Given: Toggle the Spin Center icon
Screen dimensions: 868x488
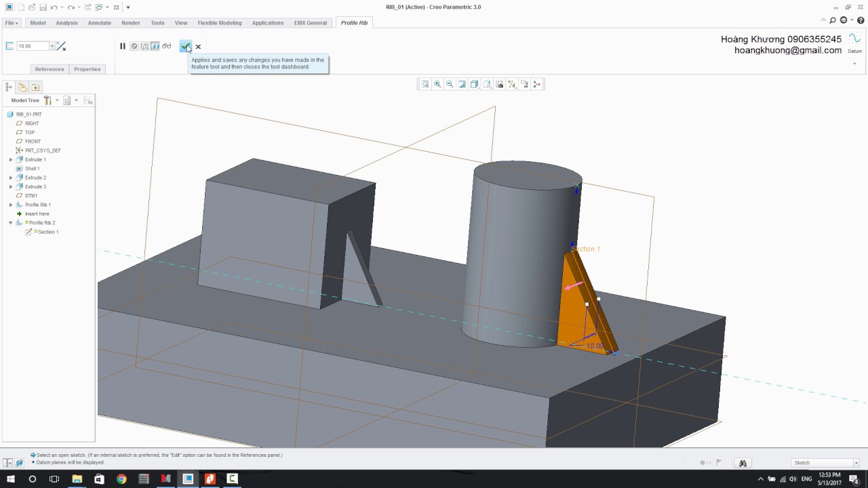Looking at the screenshot, I should pyautogui.click(x=537, y=84).
